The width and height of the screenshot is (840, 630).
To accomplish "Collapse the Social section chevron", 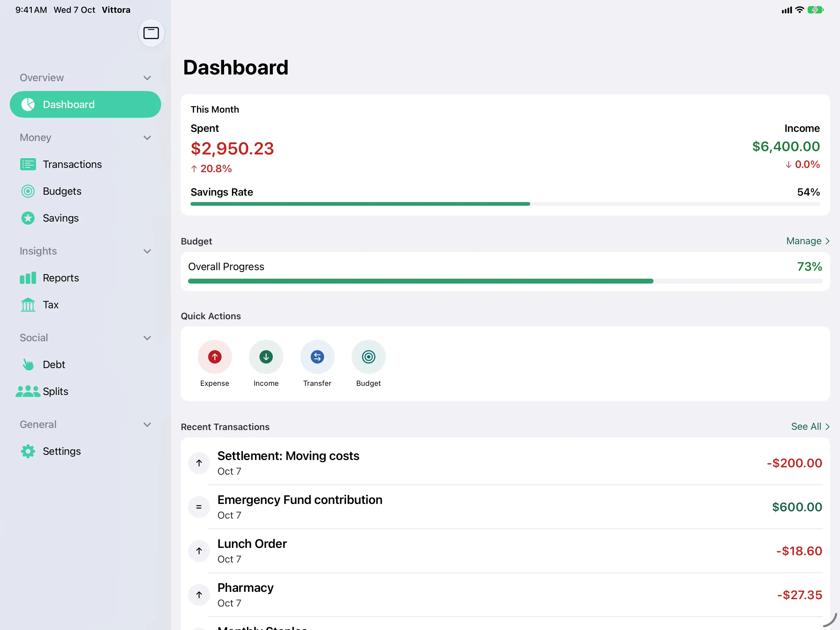I will (147, 338).
